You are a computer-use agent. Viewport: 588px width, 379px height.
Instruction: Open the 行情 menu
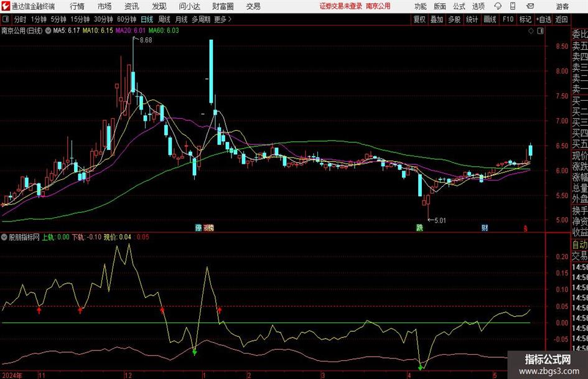pyautogui.click(x=77, y=6)
